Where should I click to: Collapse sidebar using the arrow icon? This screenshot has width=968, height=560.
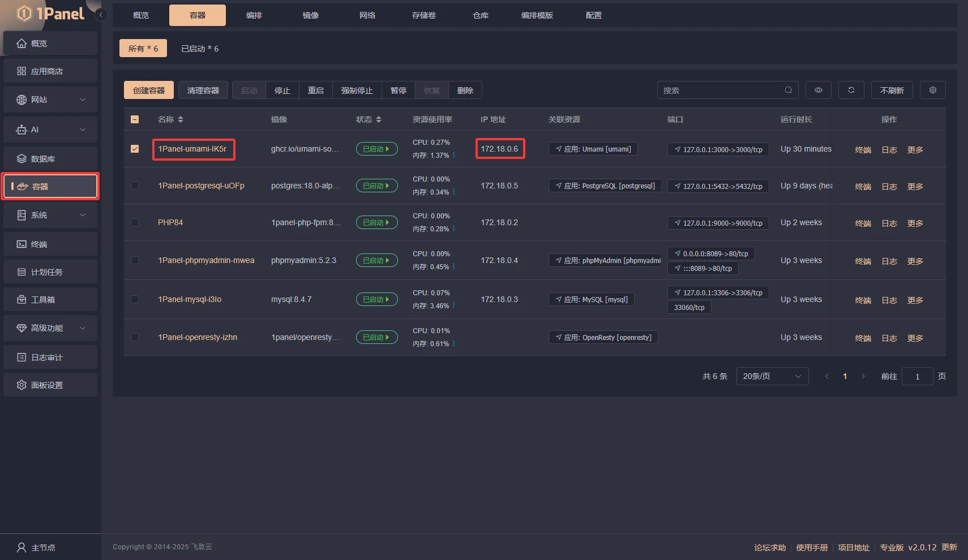point(101,15)
